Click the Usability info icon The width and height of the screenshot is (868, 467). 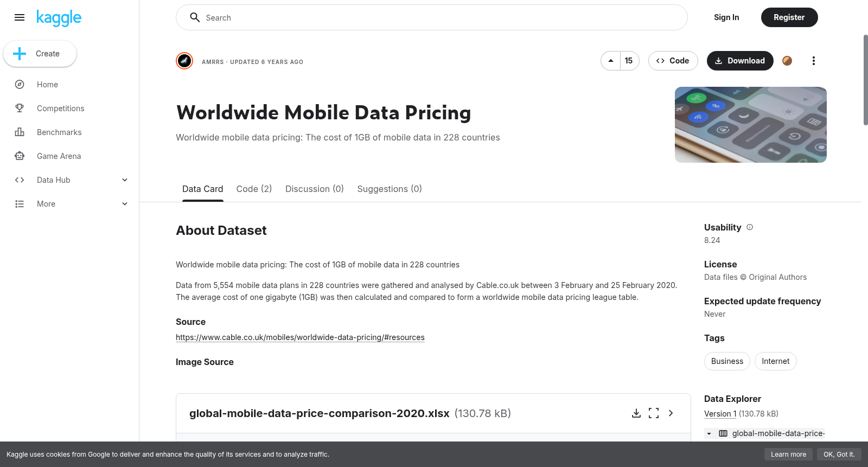(x=750, y=227)
